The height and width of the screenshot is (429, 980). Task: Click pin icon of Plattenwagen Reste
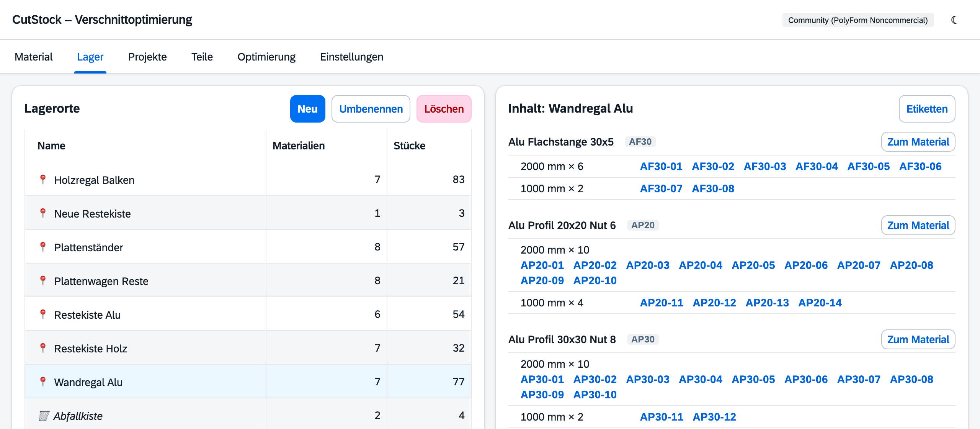tap(43, 280)
